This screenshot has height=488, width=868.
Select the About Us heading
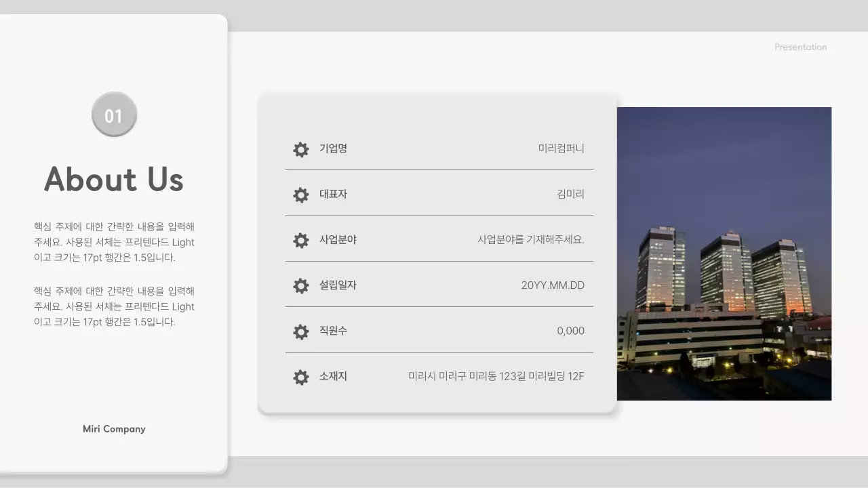[113, 179]
